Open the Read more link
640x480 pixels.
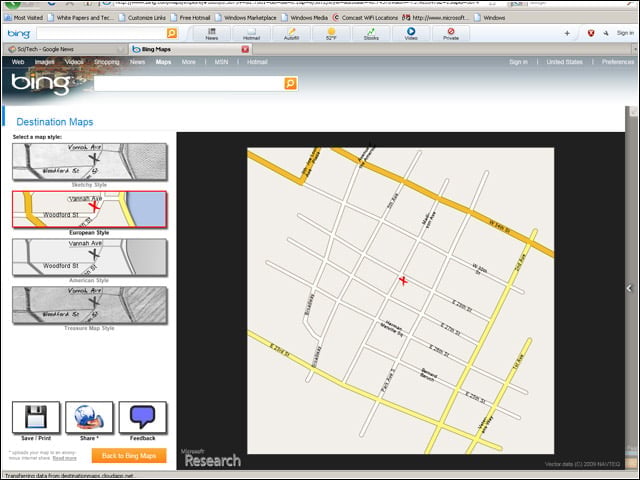click(64, 458)
